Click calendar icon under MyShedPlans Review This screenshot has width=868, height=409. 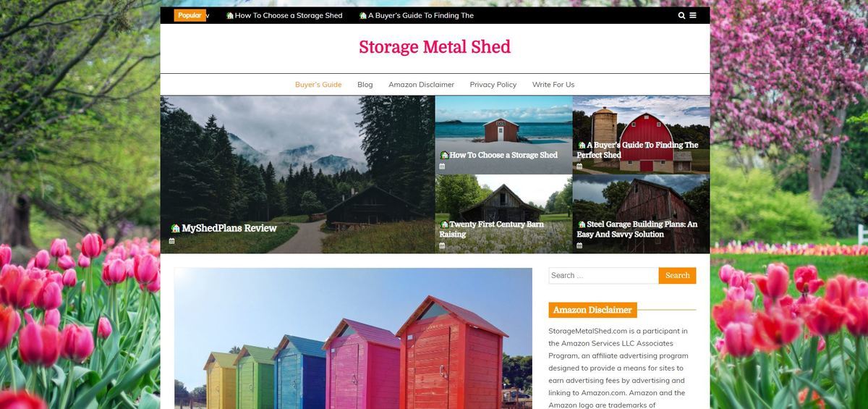(x=174, y=241)
